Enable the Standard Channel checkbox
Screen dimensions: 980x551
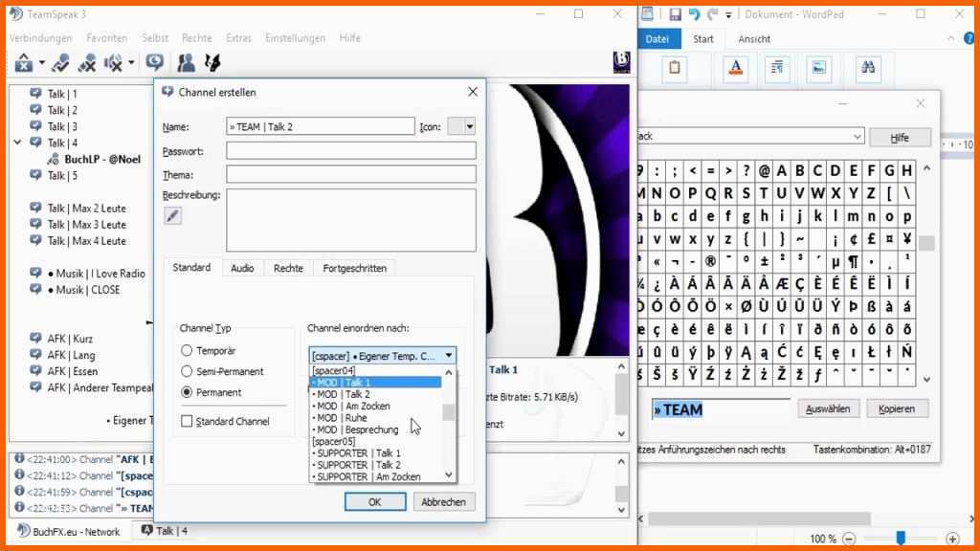[x=187, y=422]
